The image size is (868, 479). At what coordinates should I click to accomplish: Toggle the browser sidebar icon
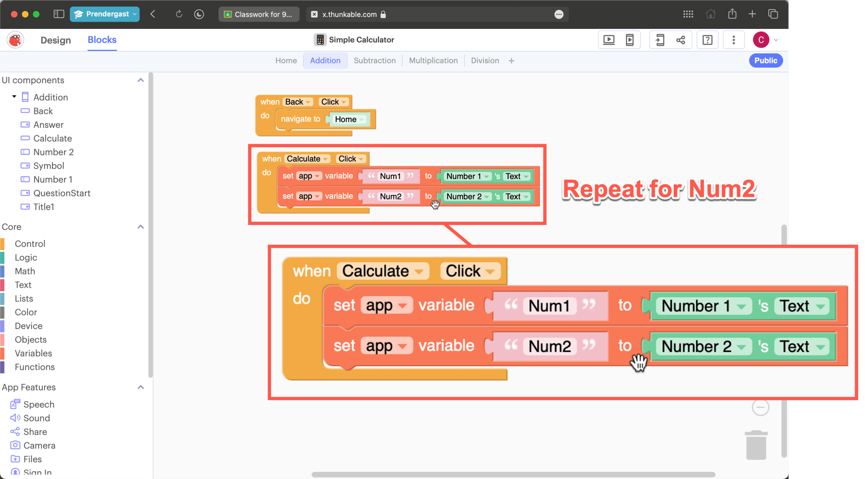pyautogui.click(x=59, y=14)
